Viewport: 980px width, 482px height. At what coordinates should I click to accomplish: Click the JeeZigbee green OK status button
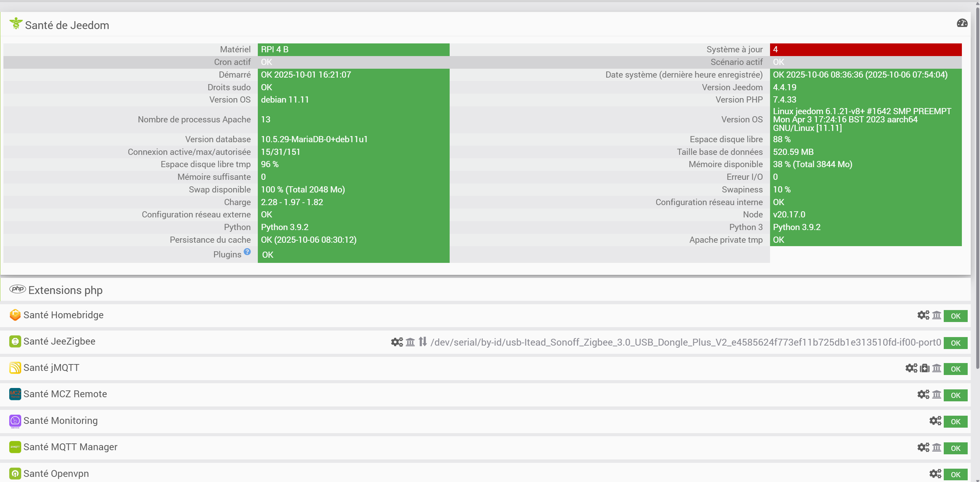coord(955,343)
